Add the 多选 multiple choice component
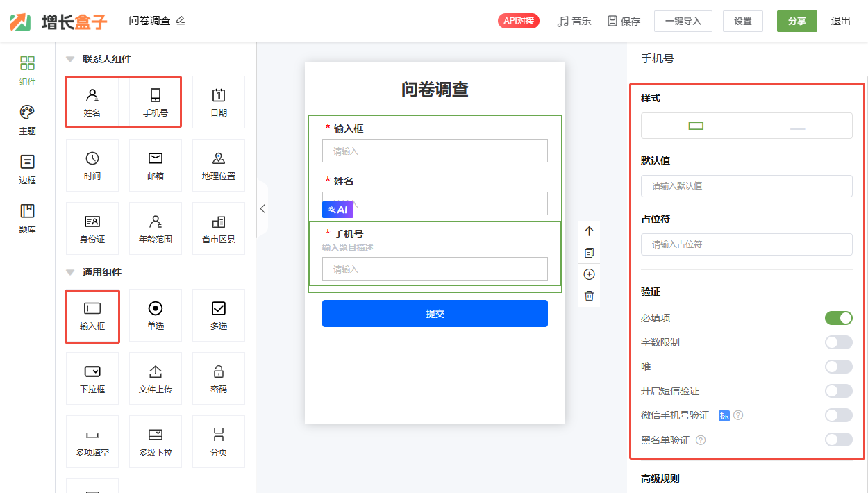Viewport: 868px width, 493px height. [219, 316]
